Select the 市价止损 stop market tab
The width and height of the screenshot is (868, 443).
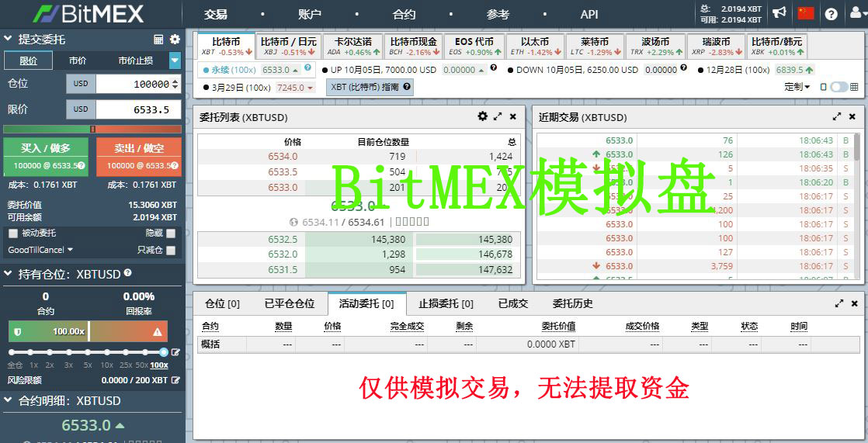point(136,61)
